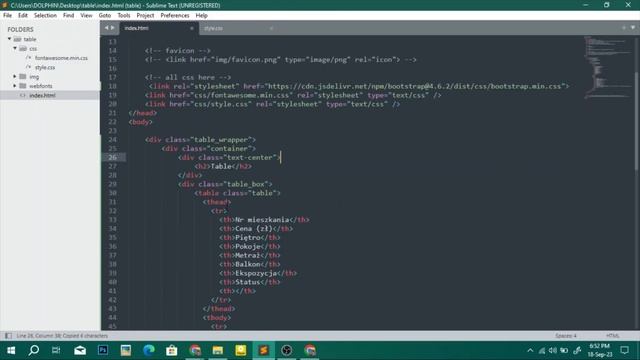Launch Photoshop from taskbar
The image size is (640, 360).
(103, 350)
